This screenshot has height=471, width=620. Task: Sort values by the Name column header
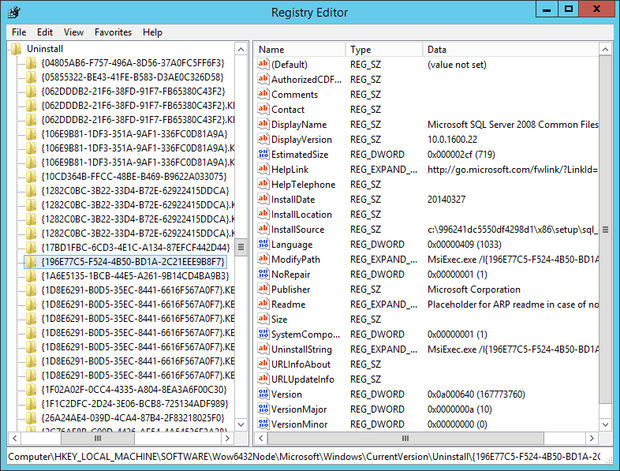coord(300,49)
